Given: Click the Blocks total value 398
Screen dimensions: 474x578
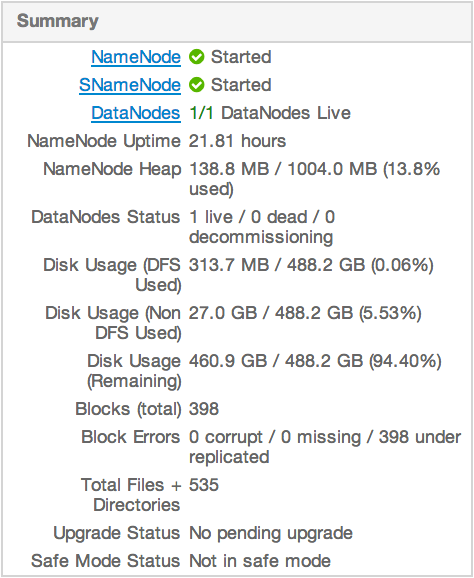Looking at the screenshot, I should (x=204, y=409).
